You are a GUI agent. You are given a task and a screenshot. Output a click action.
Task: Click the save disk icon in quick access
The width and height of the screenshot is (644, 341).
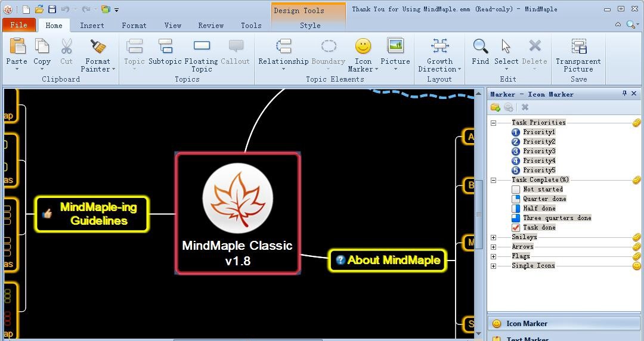coord(52,9)
